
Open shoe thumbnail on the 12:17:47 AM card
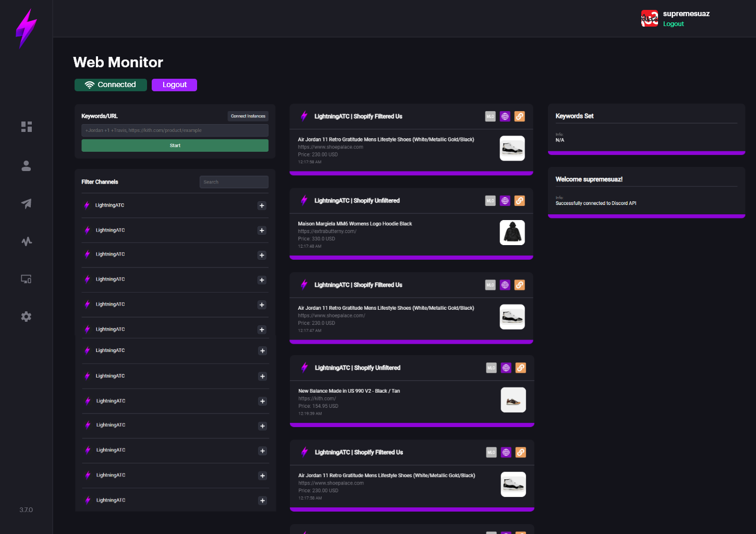512,317
